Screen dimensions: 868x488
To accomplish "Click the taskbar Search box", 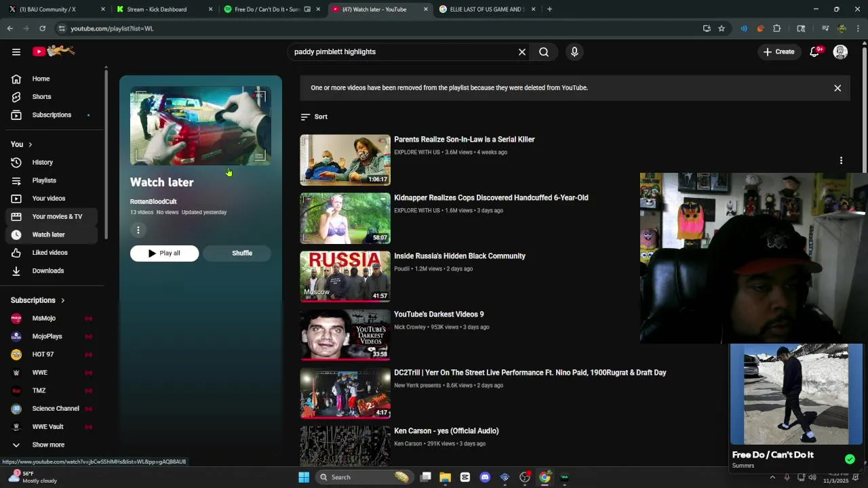I will (x=364, y=477).
